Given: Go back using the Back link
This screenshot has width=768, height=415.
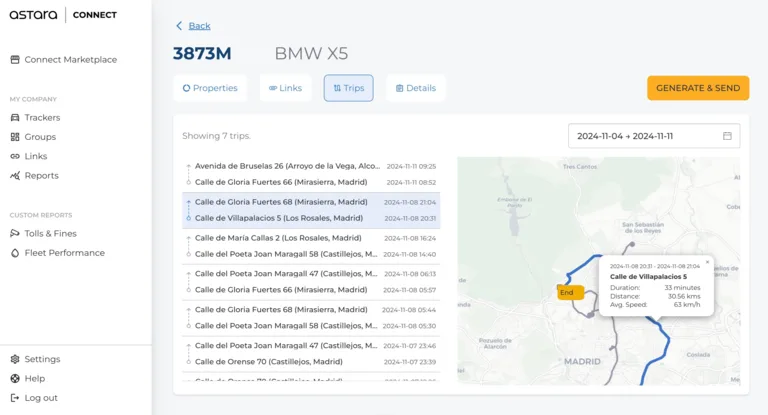Looking at the screenshot, I should (x=199, y=26).
